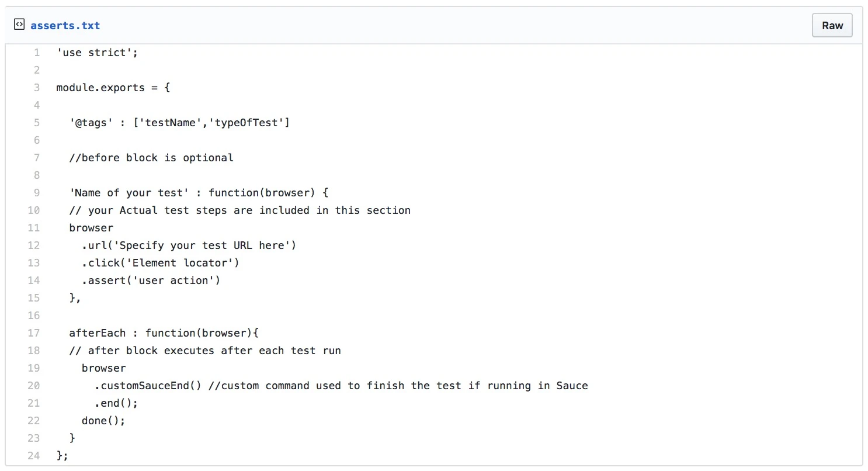The width and height of the screenshot is (868, 471).
Task: View the Raw file contents
Action: [832, 25]
